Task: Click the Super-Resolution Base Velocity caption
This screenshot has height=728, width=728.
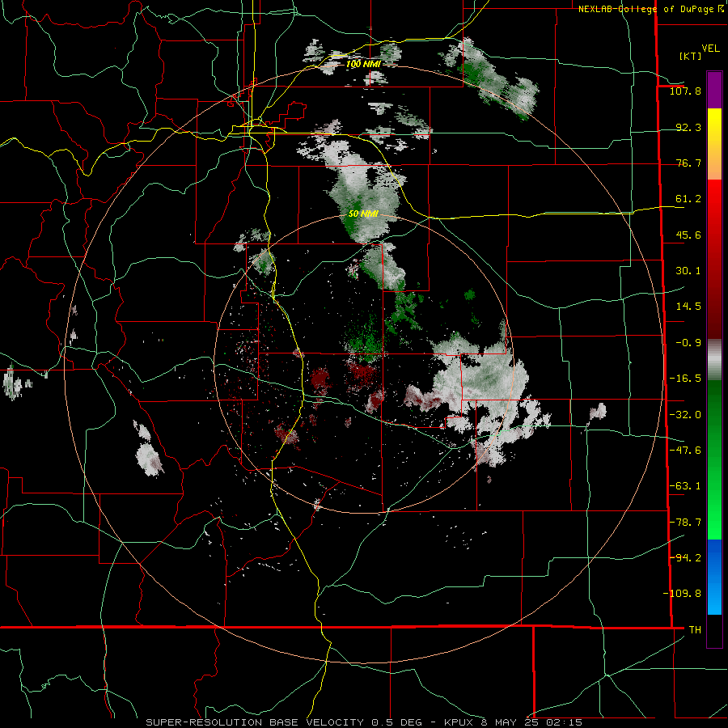Action: pos(364,722)
